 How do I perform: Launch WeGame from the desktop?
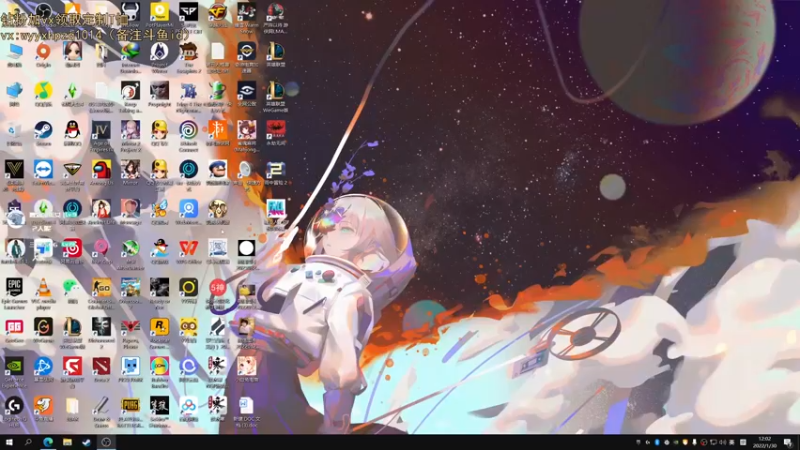pos(43,327)
